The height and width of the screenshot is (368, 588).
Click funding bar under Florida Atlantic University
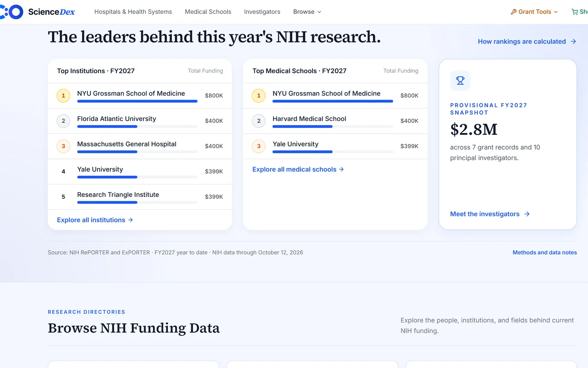[x=137, y=126]
